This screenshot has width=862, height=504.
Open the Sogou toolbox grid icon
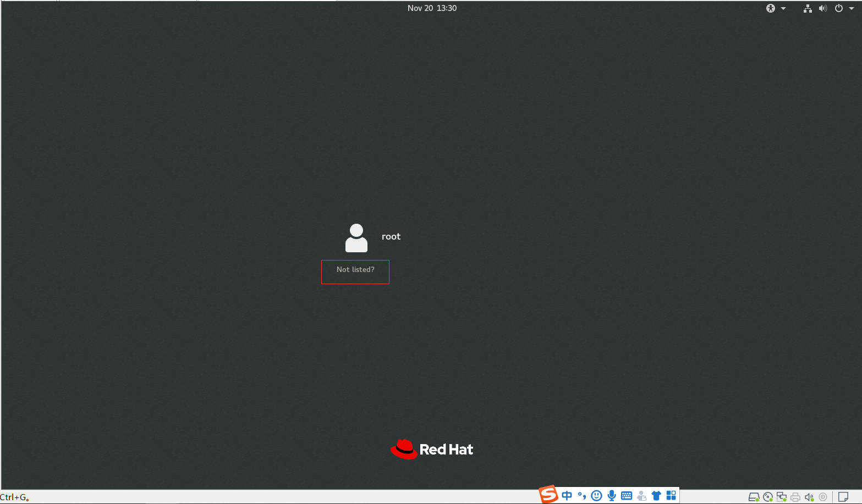[x=671, y=496]
